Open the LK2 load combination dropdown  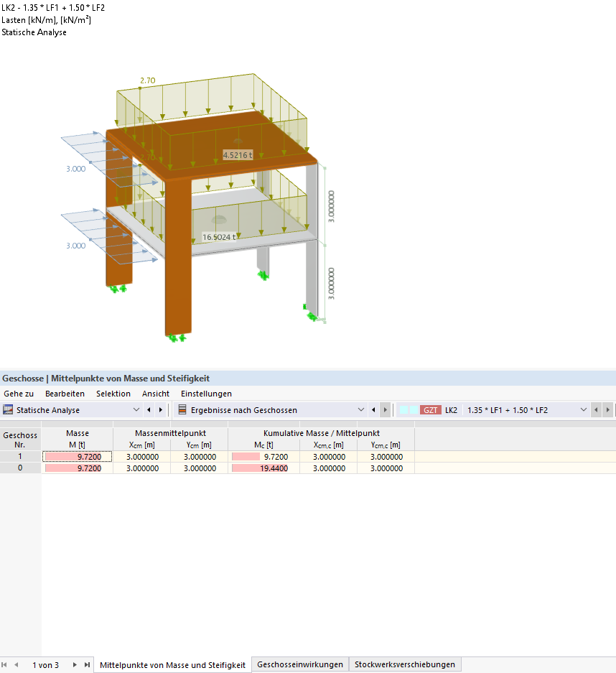[584, 410]
